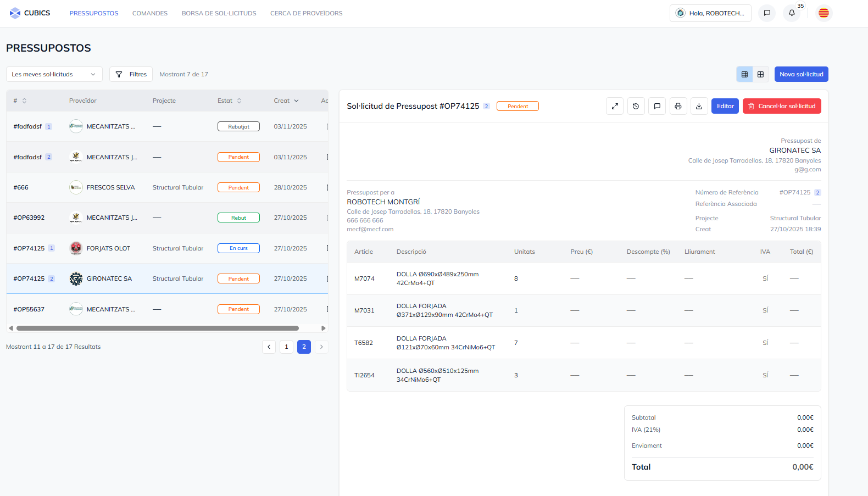The width and height of the screenshot is (868, 496).
Task: Switch to grid view layout
Action: pyautogui.click(x=760, y=74)
